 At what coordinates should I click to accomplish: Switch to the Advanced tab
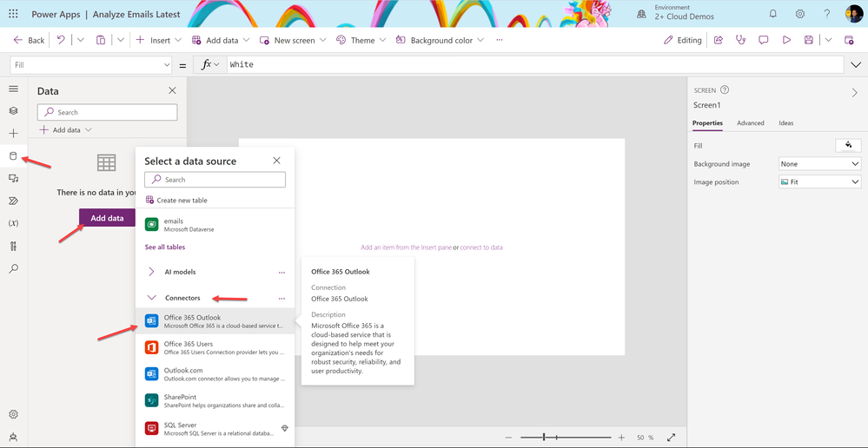click(x=750, y=122)
